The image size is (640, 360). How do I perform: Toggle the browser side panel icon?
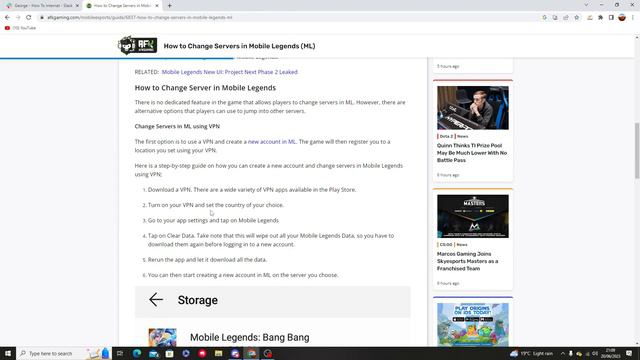(611, 18)
